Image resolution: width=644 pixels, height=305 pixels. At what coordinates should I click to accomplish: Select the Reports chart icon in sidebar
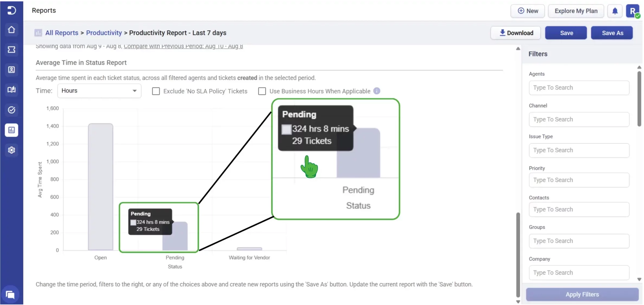11,130
